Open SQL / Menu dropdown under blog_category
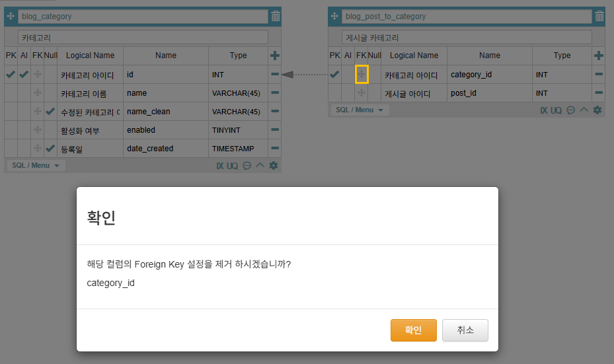This screenshot has width=614, height=364. pyautogui.click(x=36, y=165)
